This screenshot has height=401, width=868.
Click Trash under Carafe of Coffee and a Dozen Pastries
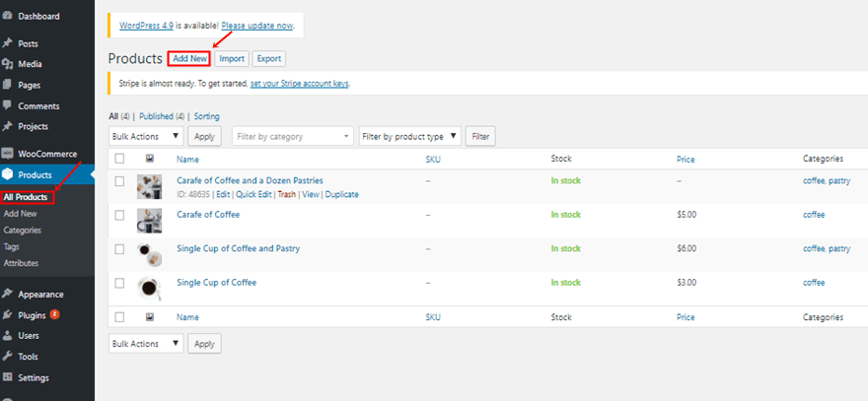(x=286, y=195)
